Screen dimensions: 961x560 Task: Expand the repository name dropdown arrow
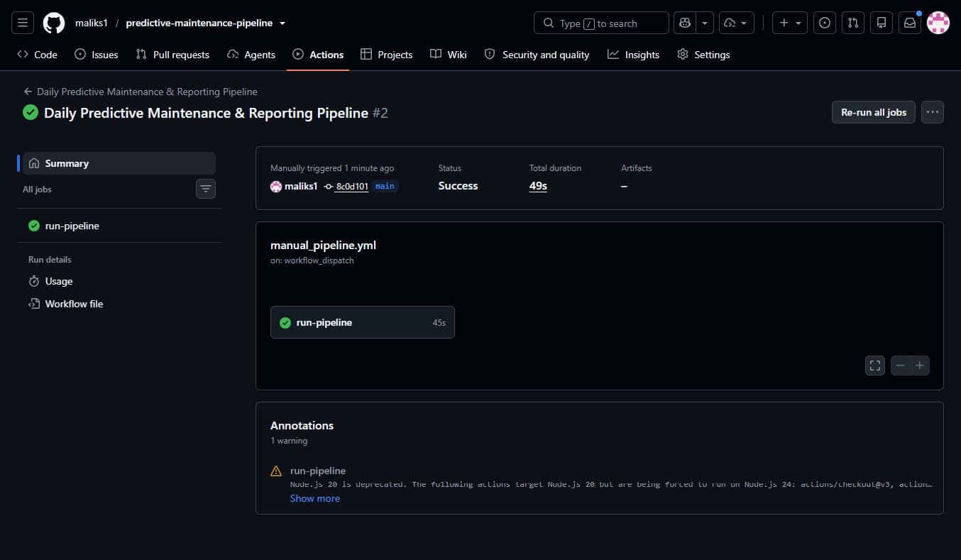point(282,23)
